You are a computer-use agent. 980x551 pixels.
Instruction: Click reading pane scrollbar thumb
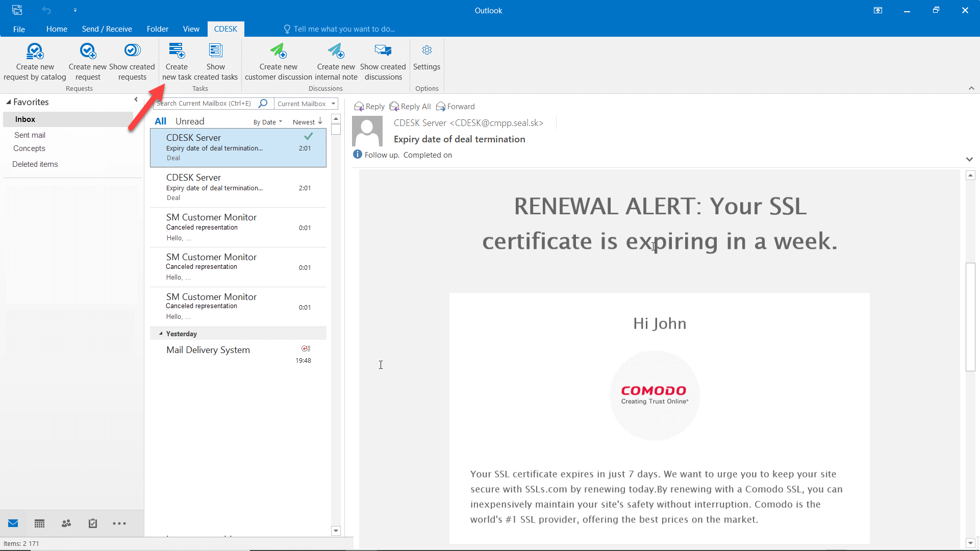tap(970, 317)
